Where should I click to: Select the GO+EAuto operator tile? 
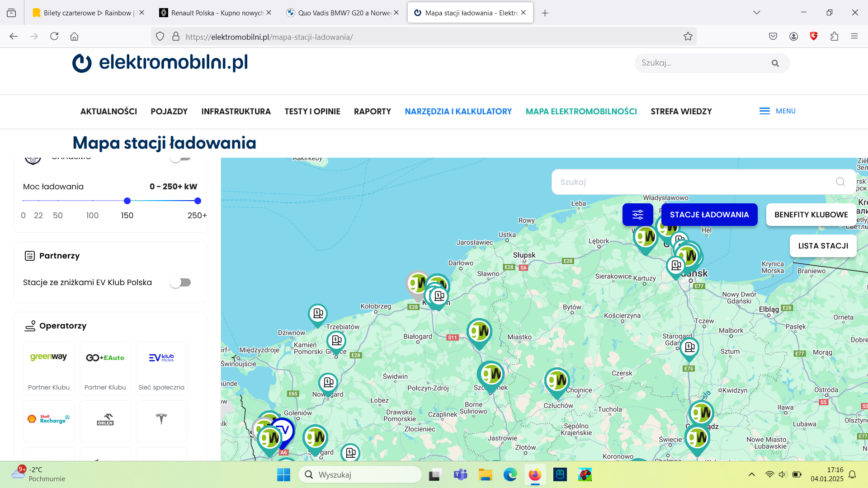point(105,368)
